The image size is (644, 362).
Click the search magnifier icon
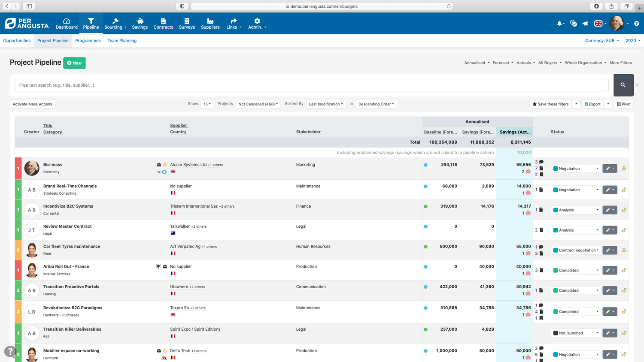pyautogui.click(x=623, y=85)
